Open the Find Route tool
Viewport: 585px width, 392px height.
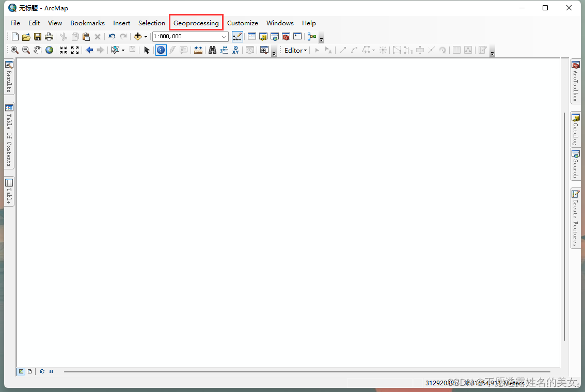coord(224,50)
